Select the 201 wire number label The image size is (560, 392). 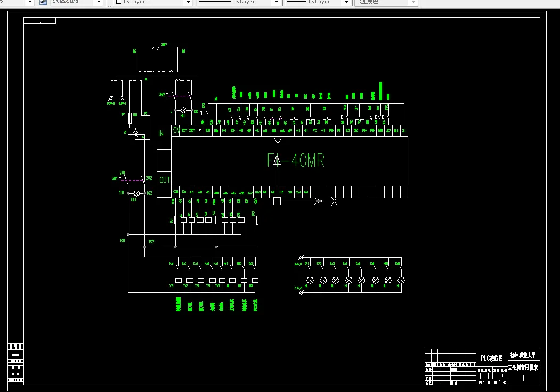tap(122, 173)
